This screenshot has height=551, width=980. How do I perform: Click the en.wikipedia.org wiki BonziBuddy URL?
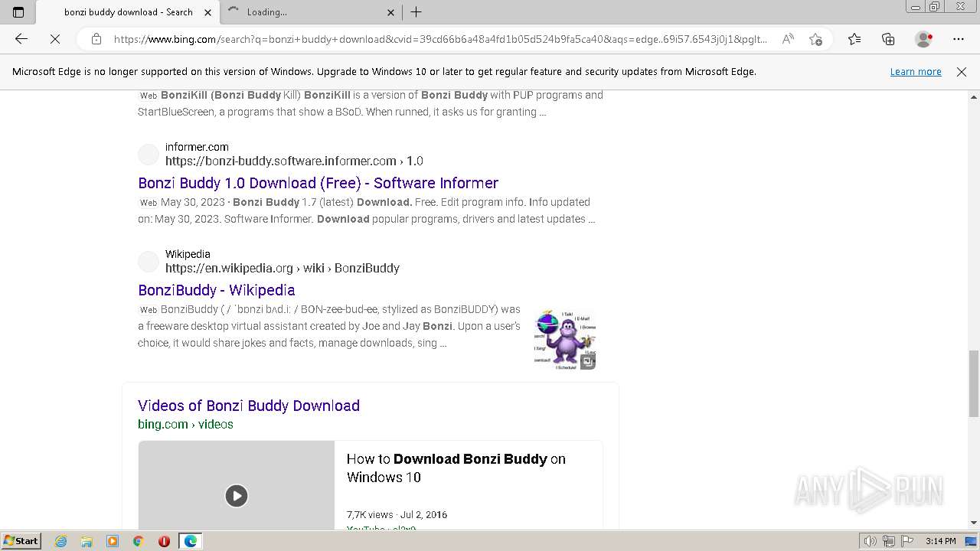point(283,268)
